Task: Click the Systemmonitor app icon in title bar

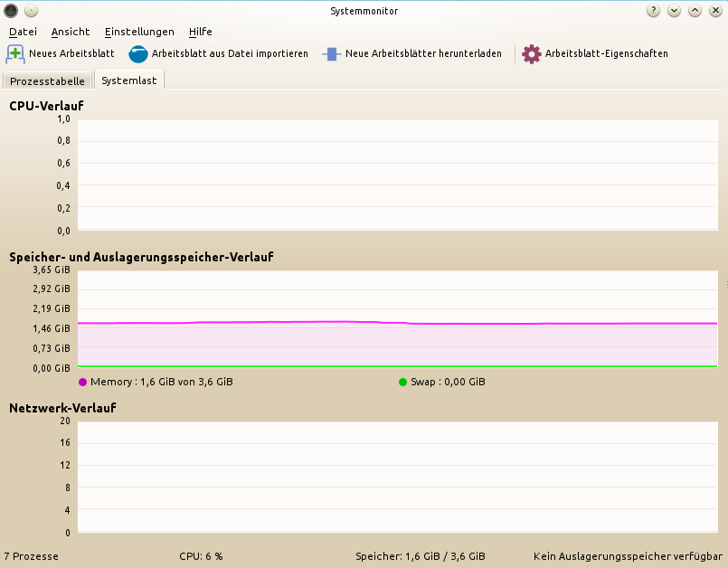Action: click(x=11, y=11)
